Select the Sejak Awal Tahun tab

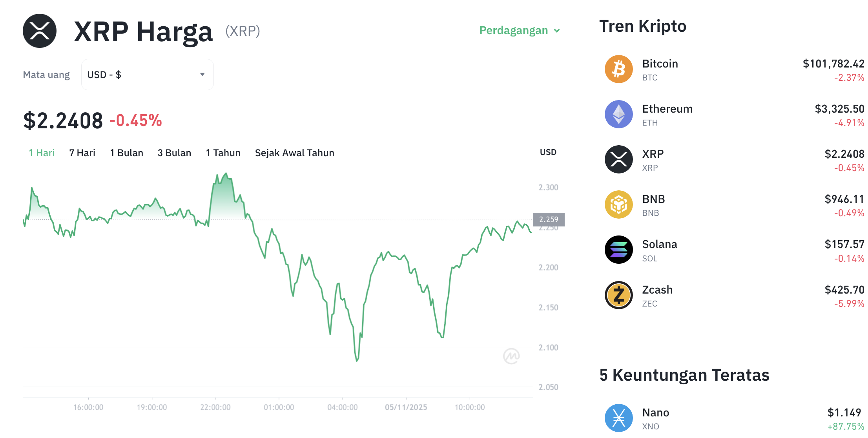point(295,153)
